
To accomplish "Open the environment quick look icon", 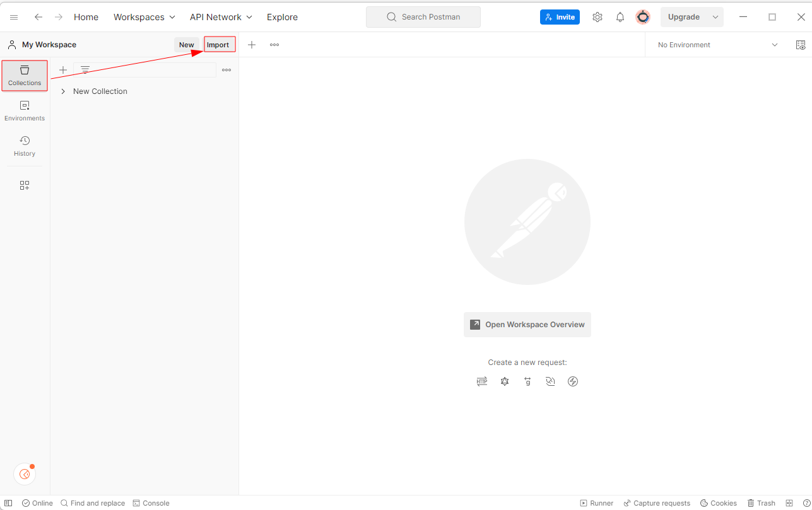I will (801, 45).
